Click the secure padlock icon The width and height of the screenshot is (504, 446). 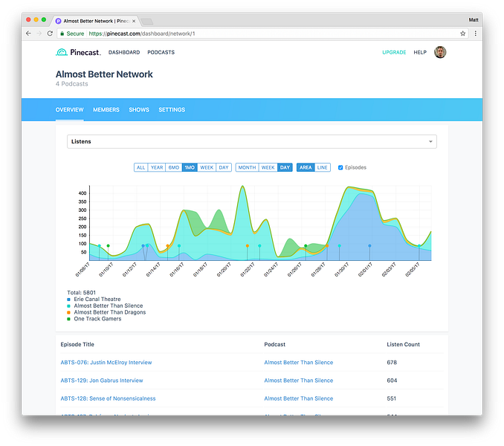click(x=62, y=33)
